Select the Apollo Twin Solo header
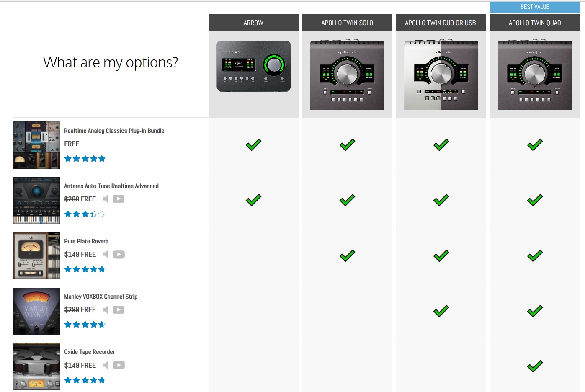This screenshot has height=392, width=585. coord(347,23)
